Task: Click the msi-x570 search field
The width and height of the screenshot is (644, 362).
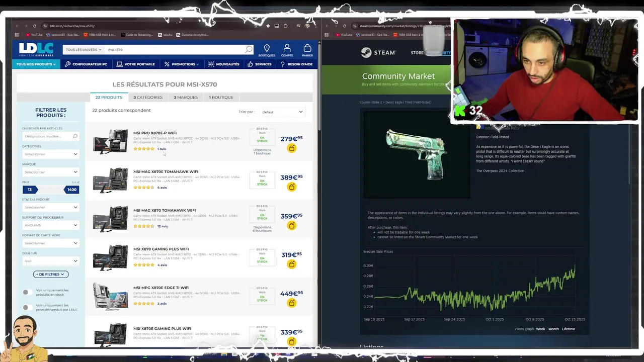Action: (x=175, y=50)
